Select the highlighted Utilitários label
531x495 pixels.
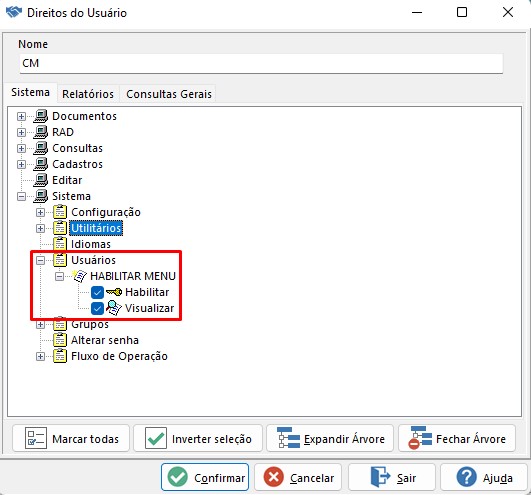pyautogui.click(x=96, y=228)
